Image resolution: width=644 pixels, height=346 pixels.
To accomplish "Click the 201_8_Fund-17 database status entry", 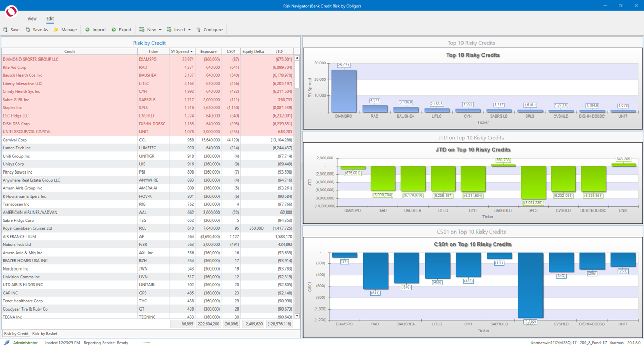I will [593, 343].
